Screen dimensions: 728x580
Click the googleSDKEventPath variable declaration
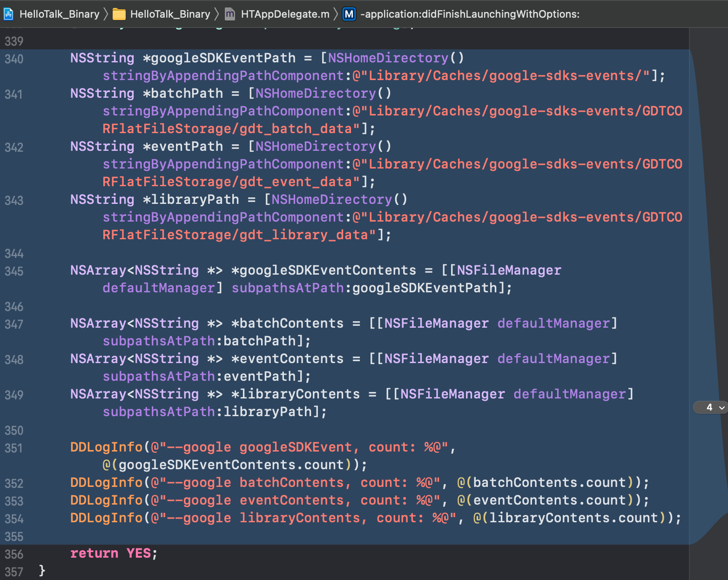click(223, 58)
